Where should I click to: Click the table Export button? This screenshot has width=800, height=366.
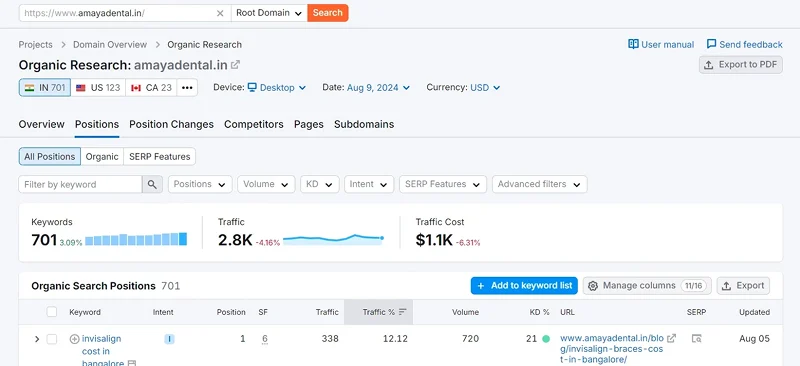pyautogui.click(x=743, y=286)
